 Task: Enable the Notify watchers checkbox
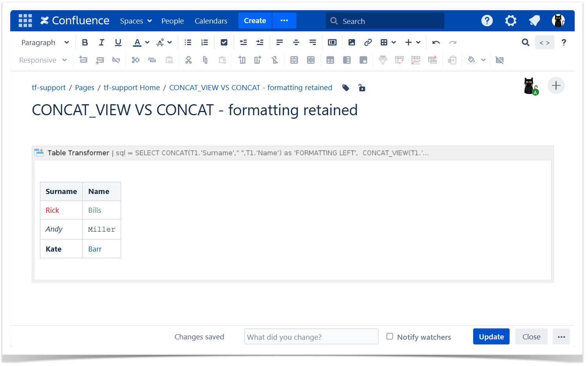tap(390, 336)
